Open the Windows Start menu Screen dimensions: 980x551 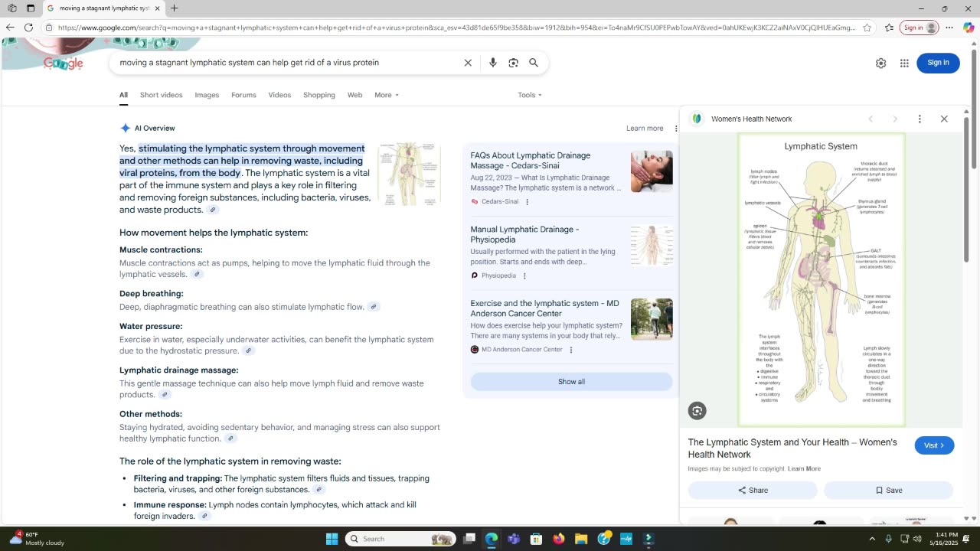click(332, 539)
